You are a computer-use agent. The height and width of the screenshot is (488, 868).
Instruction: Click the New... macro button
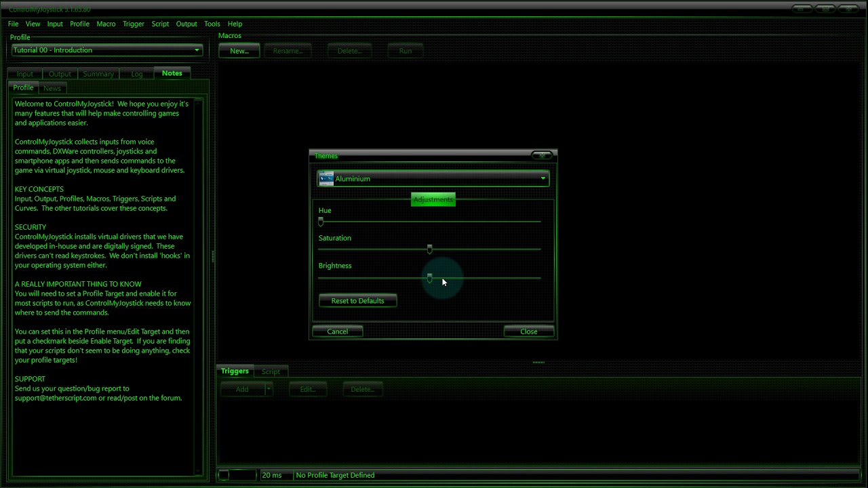(x=239, y=51)
